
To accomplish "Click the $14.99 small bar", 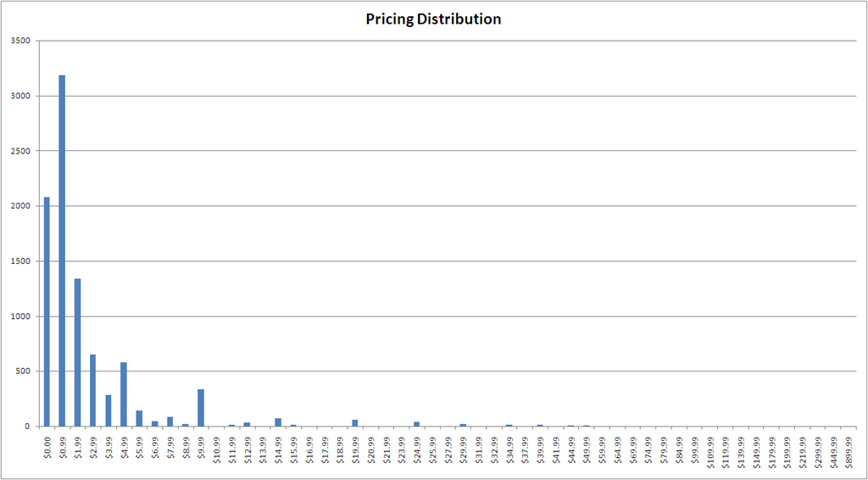I will (278, 422).
